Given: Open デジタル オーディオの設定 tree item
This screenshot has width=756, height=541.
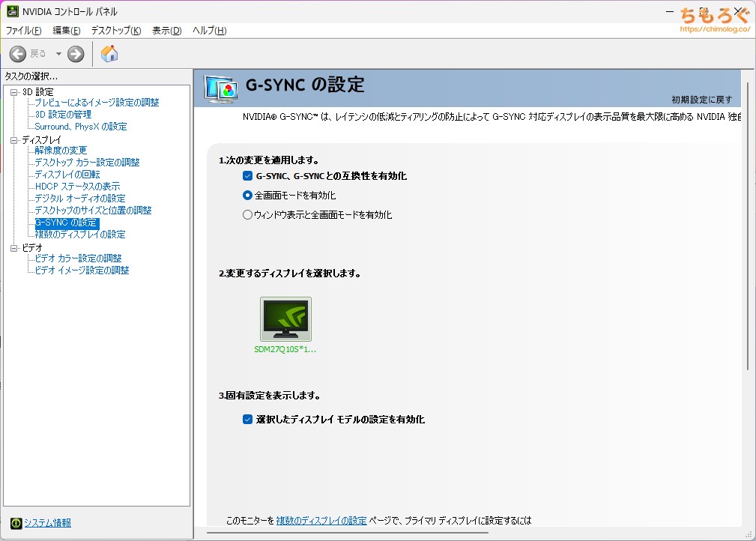Looking at the screenshot, I should [x=80, y=199].
